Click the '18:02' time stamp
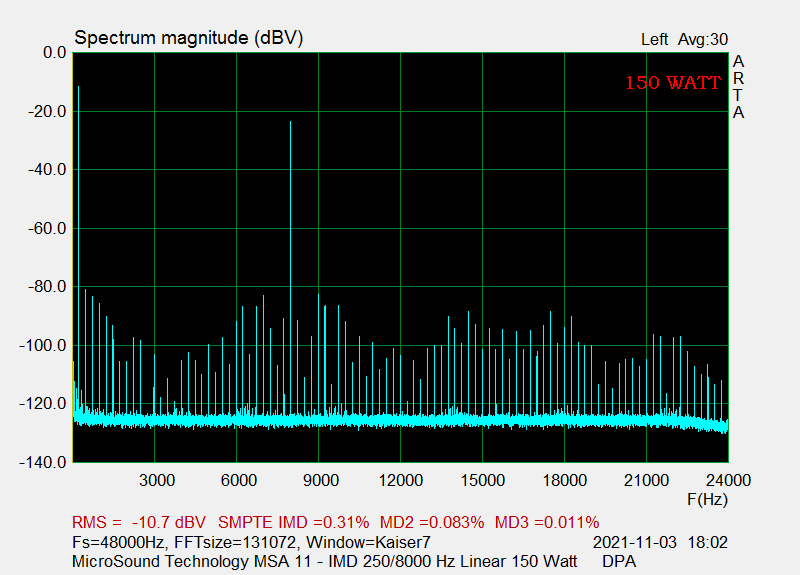Image resolution: width=800 pixels, height=575 pixels. click(x=708, y=542)
